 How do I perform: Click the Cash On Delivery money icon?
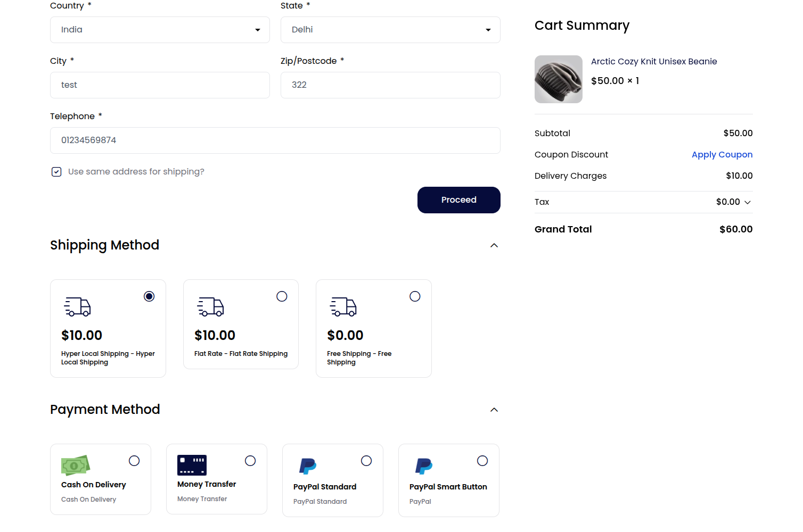(x=75, y=465)
